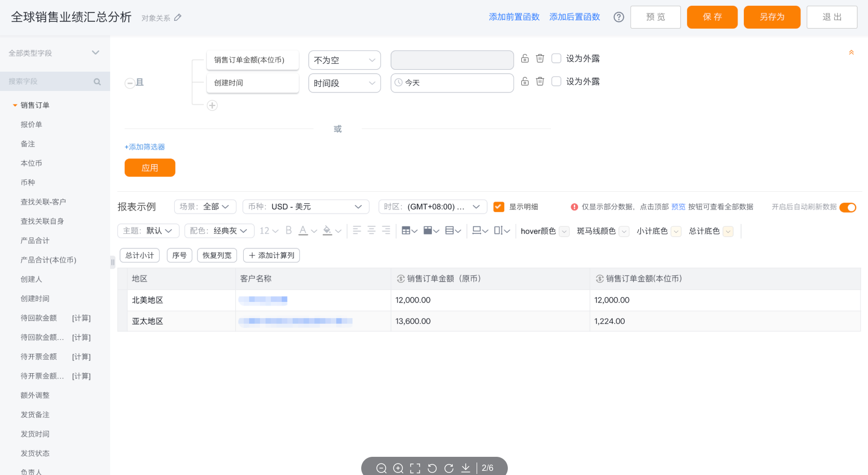Open the help question mark icon
Screen dimensions: 868x475
click(x=619, y=17)
